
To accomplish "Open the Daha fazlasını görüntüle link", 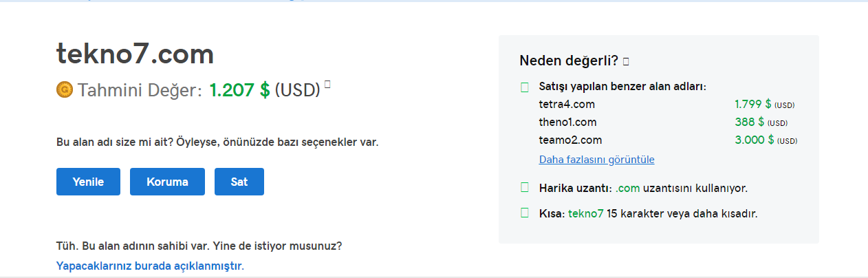I will tap(597, 160).
